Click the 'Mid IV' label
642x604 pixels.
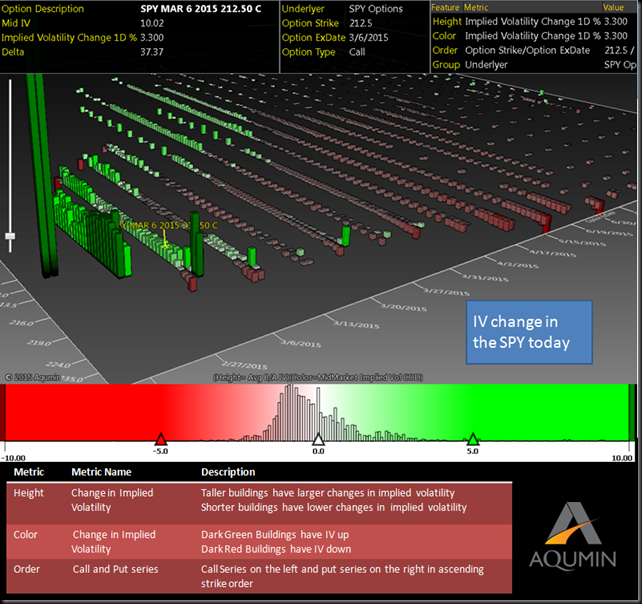[16, 23]
